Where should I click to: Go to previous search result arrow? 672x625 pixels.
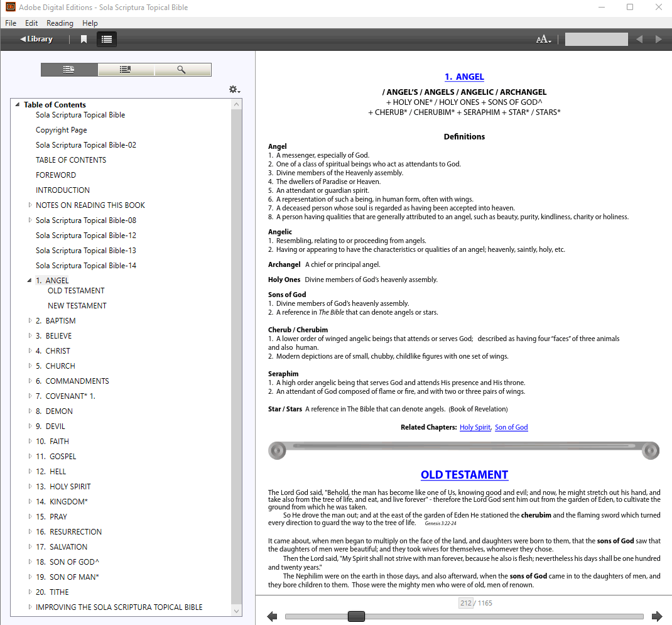point(639,40)
